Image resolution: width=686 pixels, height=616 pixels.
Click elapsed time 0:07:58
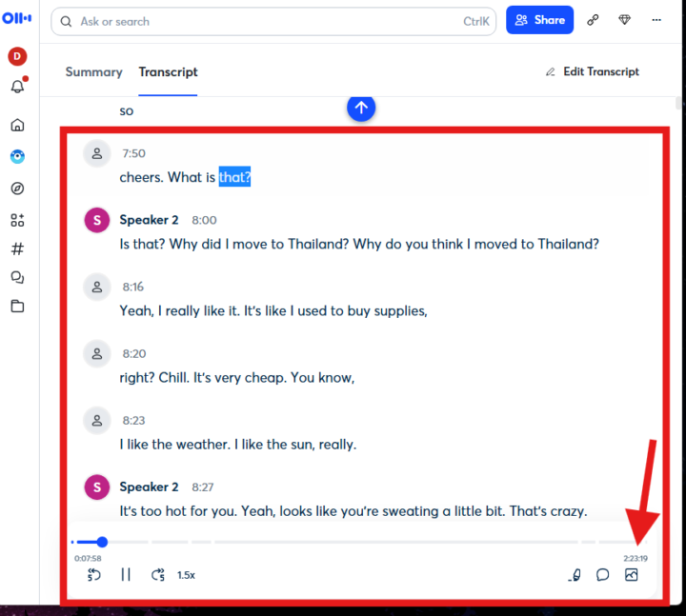click(x=88, y=558)
